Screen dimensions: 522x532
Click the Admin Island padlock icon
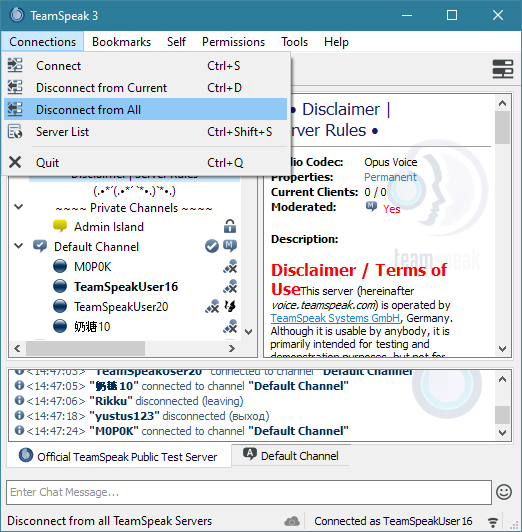[x=230, y=226]
